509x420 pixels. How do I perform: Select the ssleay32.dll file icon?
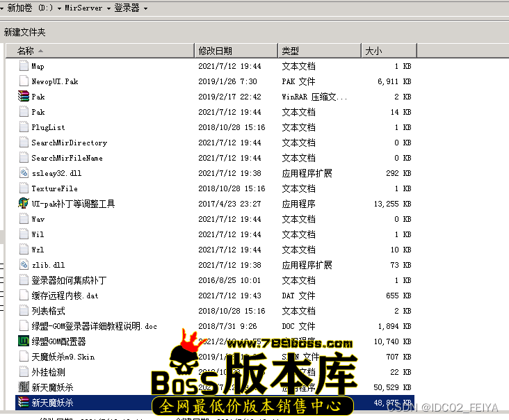tap(23, 173)
